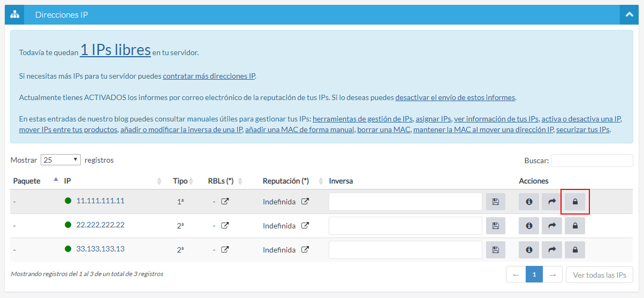Open the contratar más direcciones IP link

tap(209, 76)
